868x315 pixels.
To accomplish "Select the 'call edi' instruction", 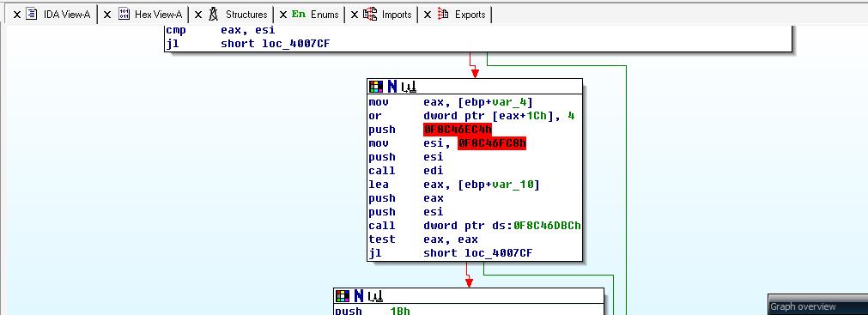I will point(406,171).
